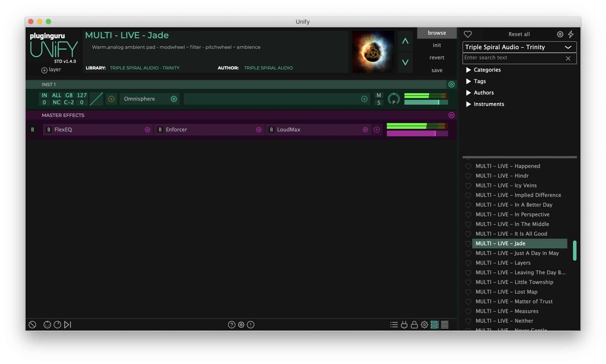
Task: Show the list view icon in footer
Action: click(x=394, y=325)
